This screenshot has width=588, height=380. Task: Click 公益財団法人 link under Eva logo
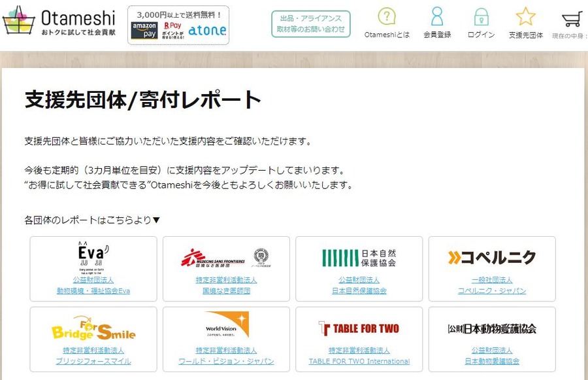93,280
